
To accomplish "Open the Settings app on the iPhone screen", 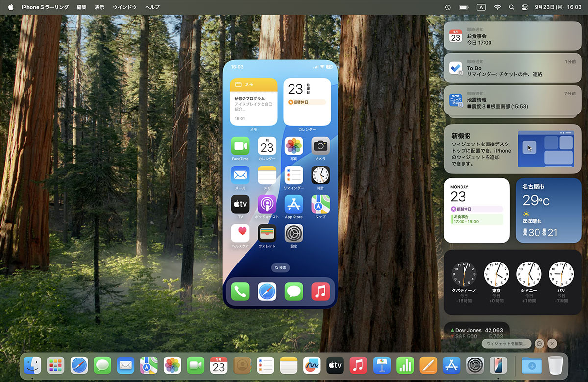I will [294, 234].
